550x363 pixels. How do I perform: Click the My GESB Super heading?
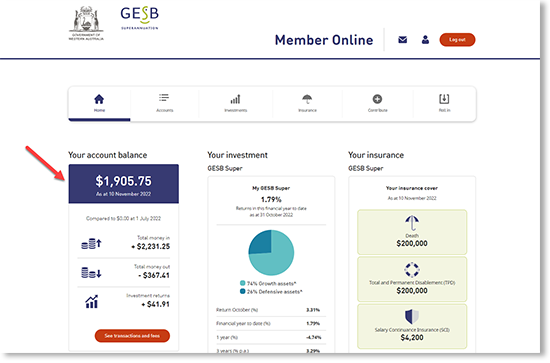271,188
